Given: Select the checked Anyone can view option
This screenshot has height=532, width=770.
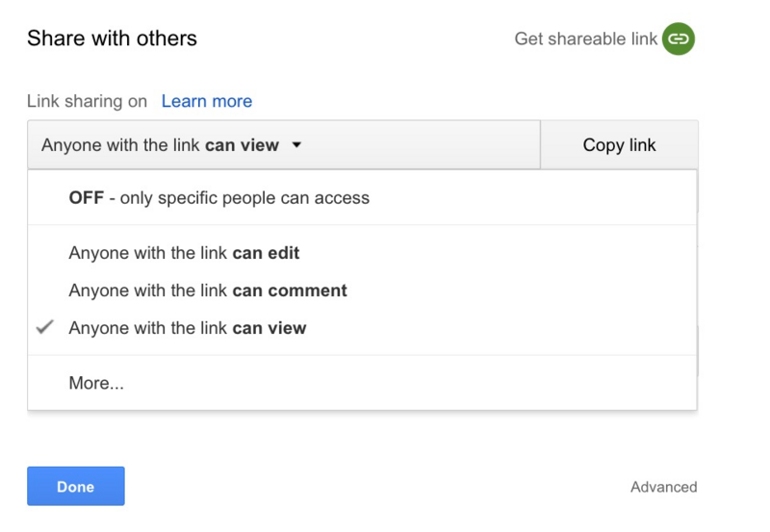Looking at the screenshot, I should click(187, 328).
